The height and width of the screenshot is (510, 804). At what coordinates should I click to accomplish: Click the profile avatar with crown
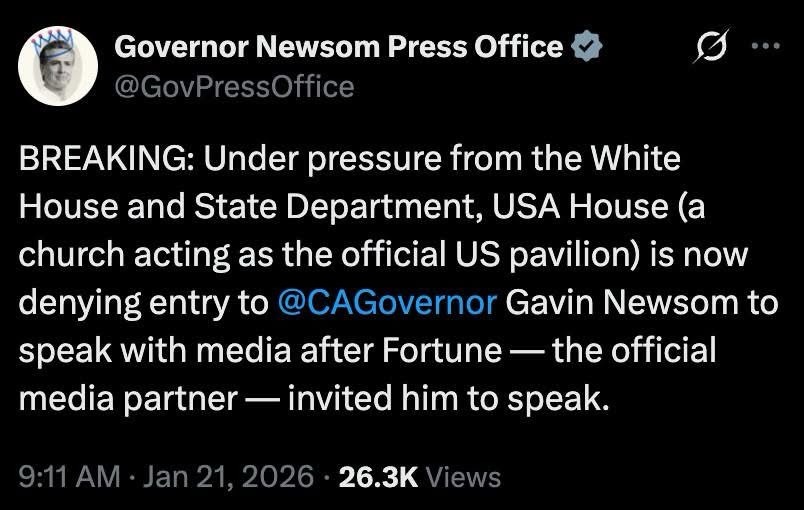(58, 67)
